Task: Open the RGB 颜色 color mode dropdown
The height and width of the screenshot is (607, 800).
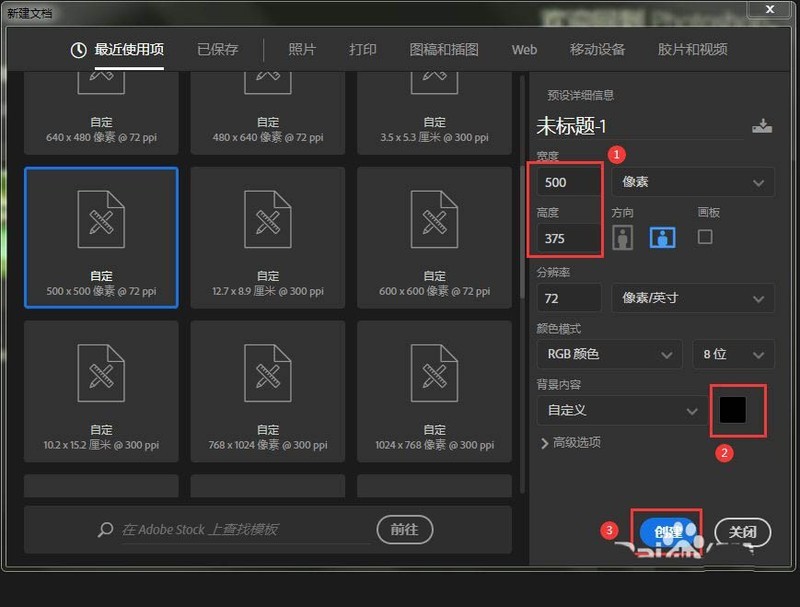Action: pyautogui.click(x=609, y=354)
